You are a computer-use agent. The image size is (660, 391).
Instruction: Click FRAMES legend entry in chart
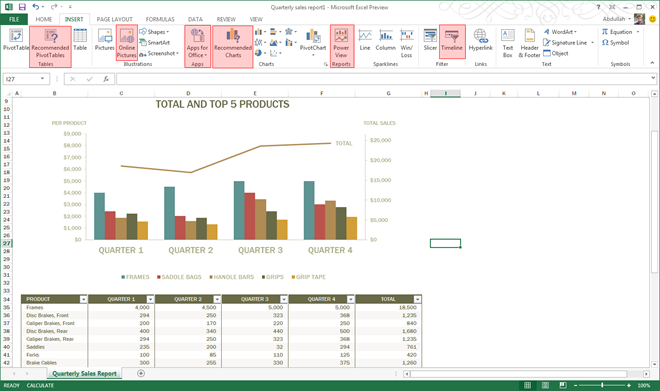click(135, 277)
